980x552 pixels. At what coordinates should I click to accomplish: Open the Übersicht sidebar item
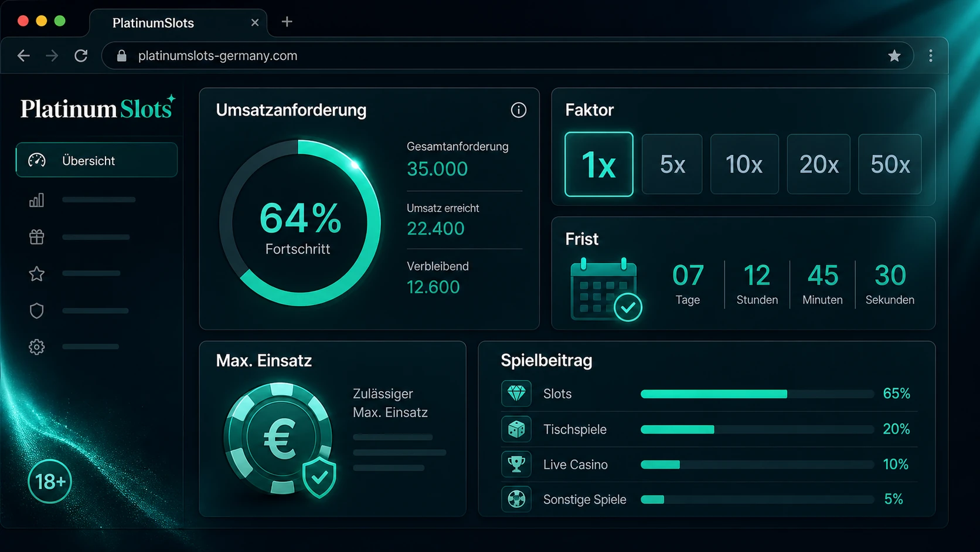tap(97, 160)
